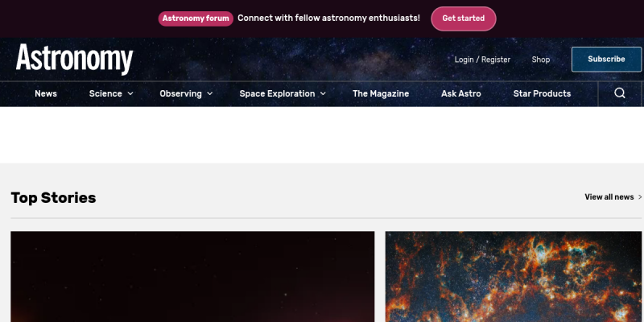Expand the Science menu chevron
644x322 pixels.
[x=130, y=93]
